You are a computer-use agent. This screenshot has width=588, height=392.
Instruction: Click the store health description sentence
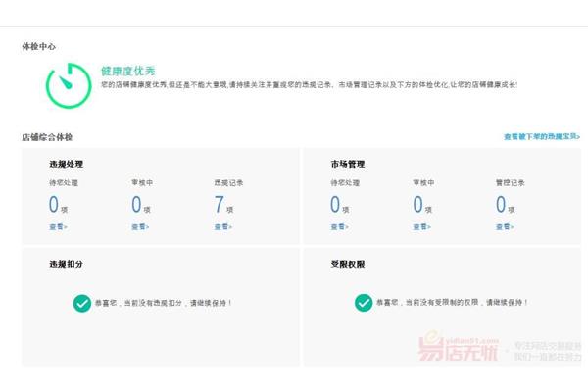tap(310, 85)
